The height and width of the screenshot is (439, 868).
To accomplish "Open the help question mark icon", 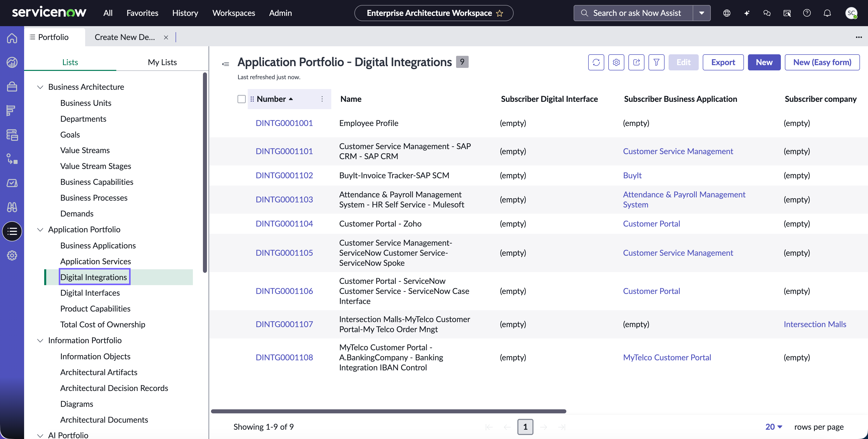I will click(807, 13).
